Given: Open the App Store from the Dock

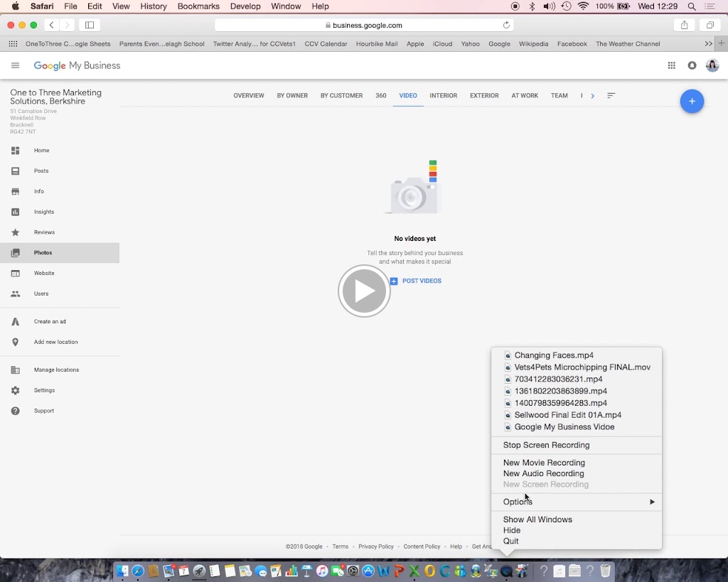Looking at the screenshot, I should [x=368, y=571].
